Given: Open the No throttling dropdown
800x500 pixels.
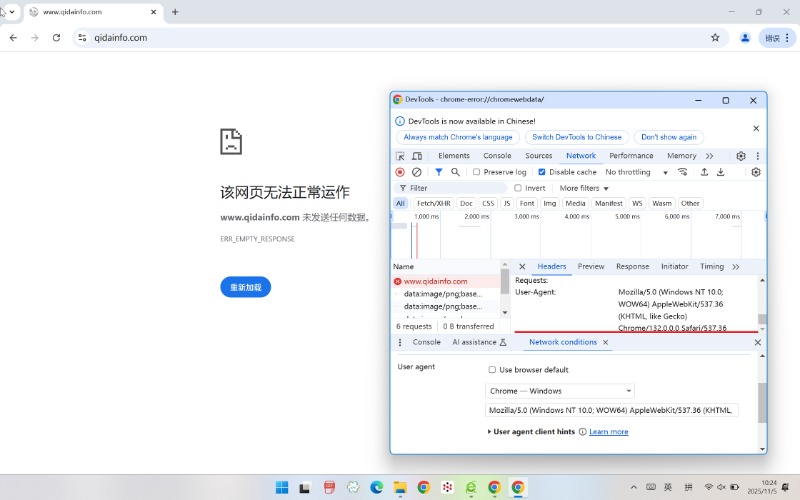Looking at the screenshot, I should click(x=636, y=172).
